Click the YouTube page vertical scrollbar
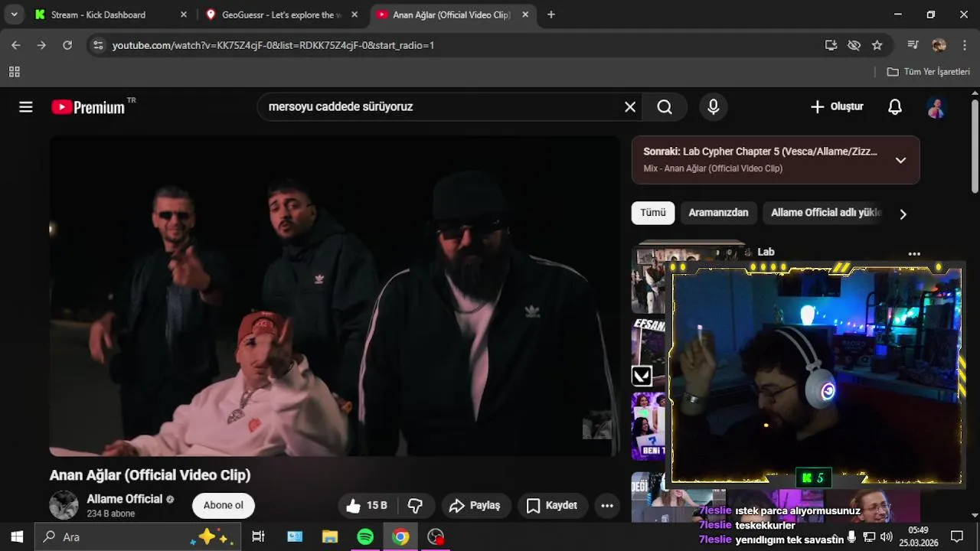 975,145
